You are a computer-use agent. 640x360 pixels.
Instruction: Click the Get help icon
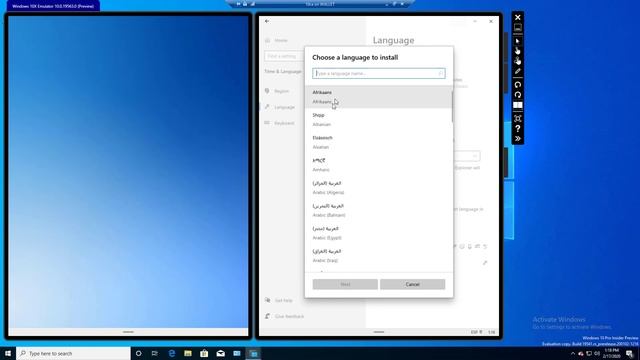click(267, 300)
